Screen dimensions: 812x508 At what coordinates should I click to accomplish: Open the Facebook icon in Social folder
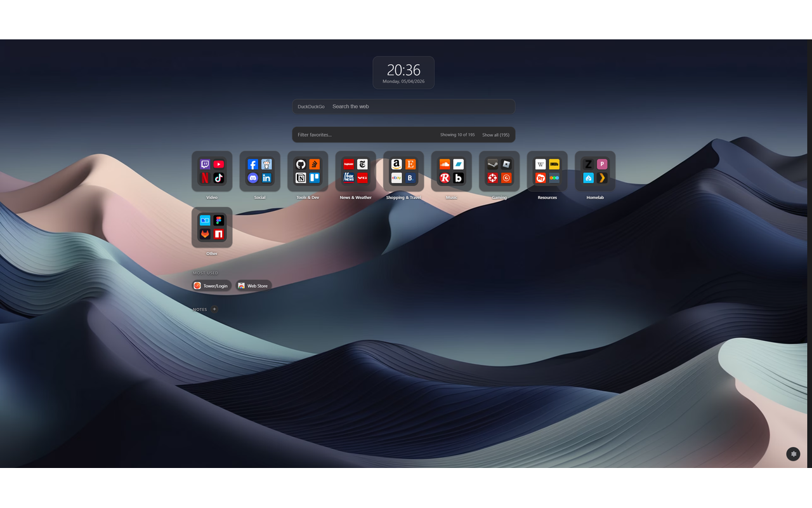point(252,164)
